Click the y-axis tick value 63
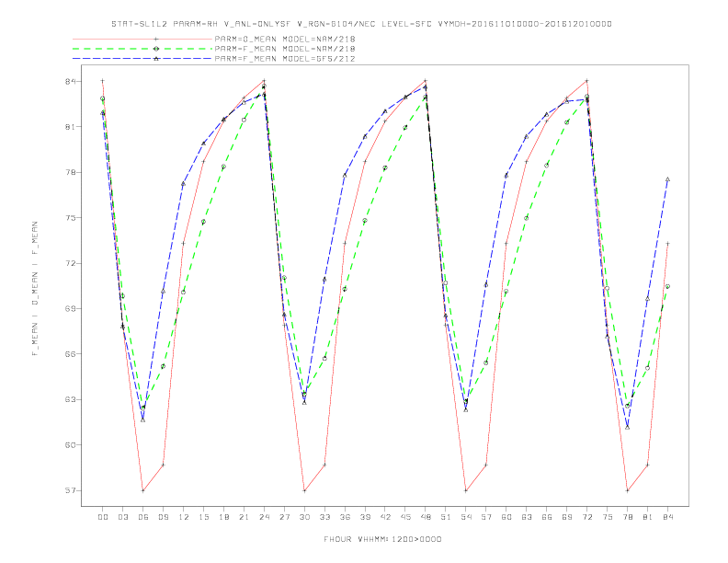728x563 pixels. [x=70, y=399]
